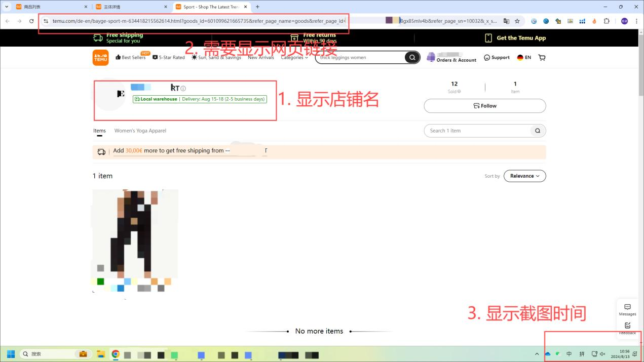Follow this shop

coord(485,106)
